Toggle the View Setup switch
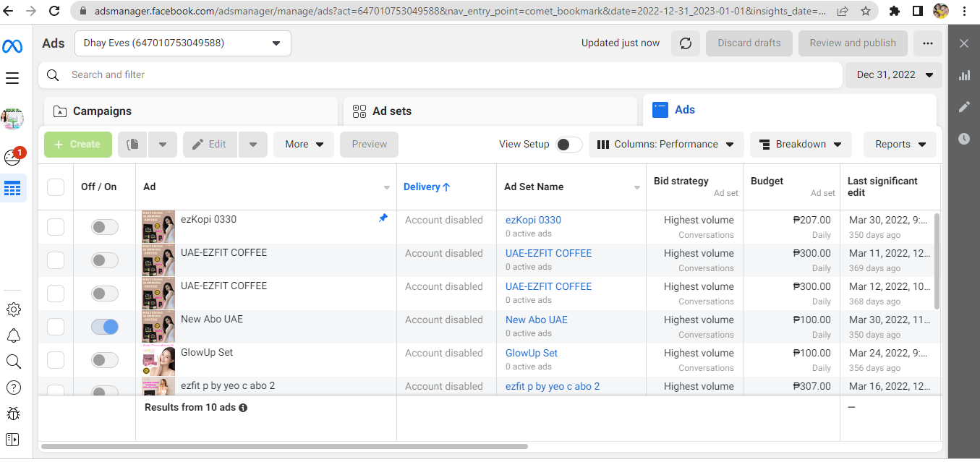Viewport: 980px width, 462px height. (569, 145)
